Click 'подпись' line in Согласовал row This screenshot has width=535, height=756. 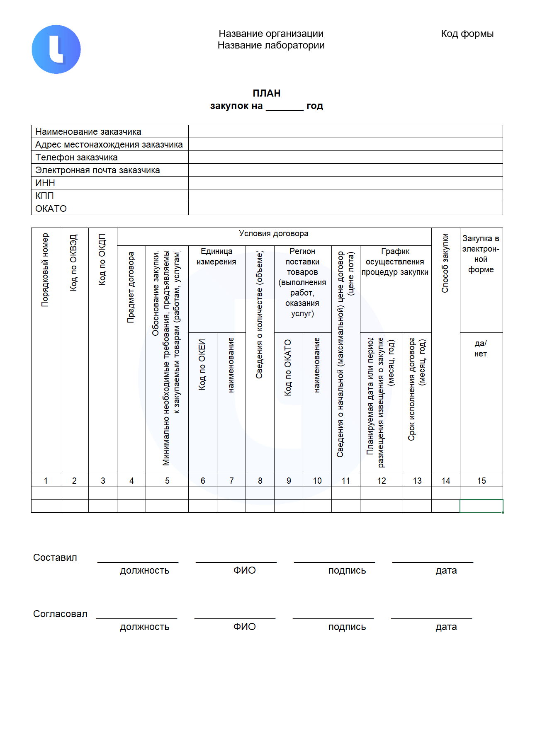(333, 619)
